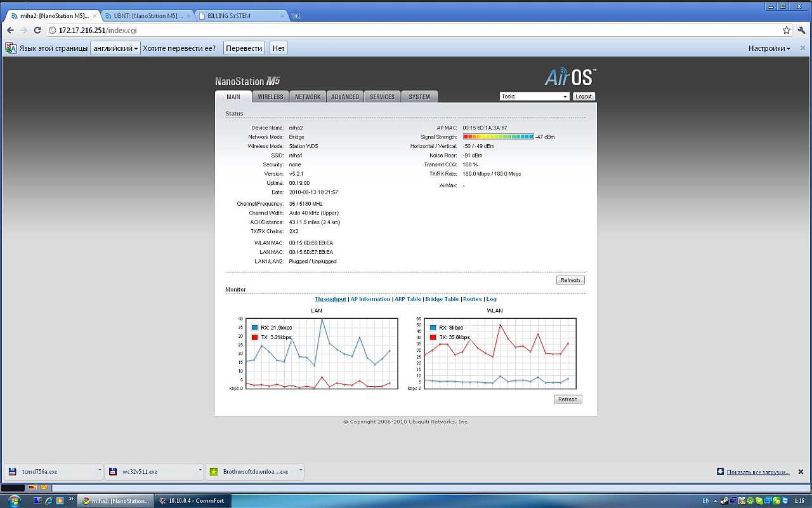Switch to the NETWORK tab
Screen dimensions: 812x508
click(x=308, y=97)
